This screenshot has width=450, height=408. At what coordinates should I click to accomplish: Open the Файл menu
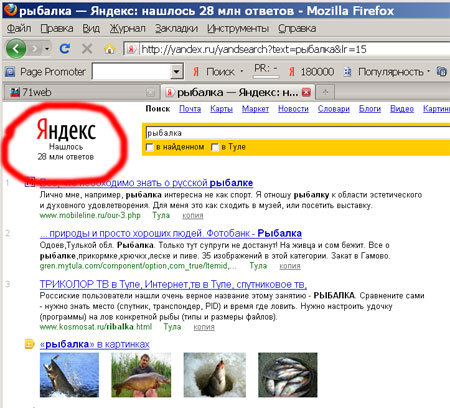click(19, 28)
